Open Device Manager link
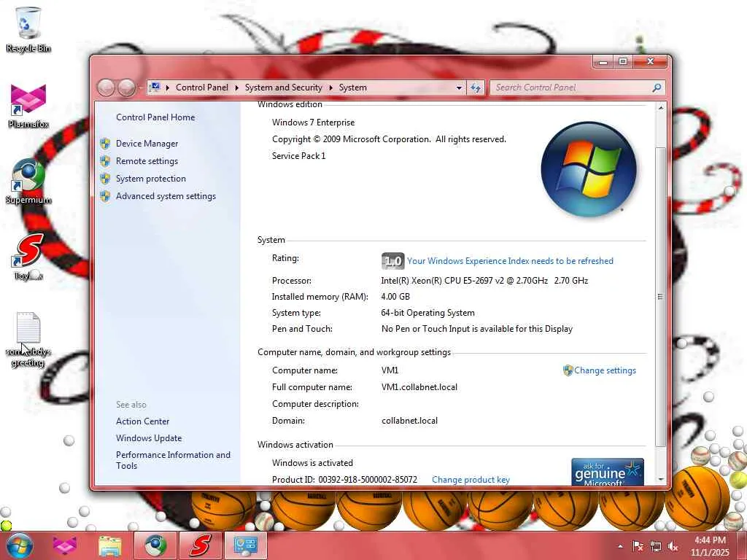This screenshot has height=560, width=747. (x=147, y=144)
